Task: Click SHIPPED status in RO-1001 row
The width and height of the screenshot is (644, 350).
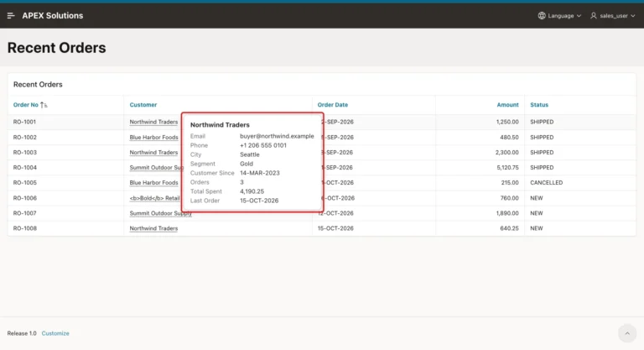Action: tap(542, 122)
